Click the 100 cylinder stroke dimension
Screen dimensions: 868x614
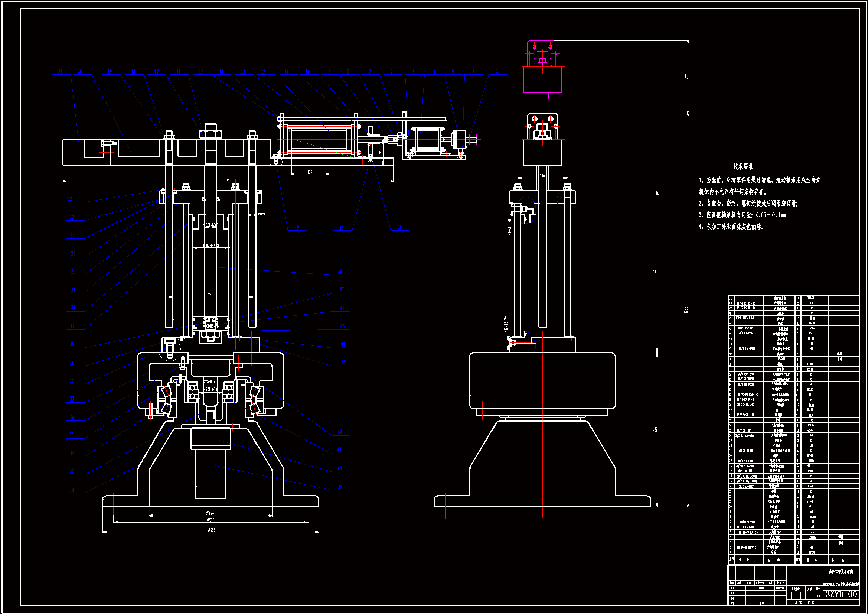click(310, 172)
